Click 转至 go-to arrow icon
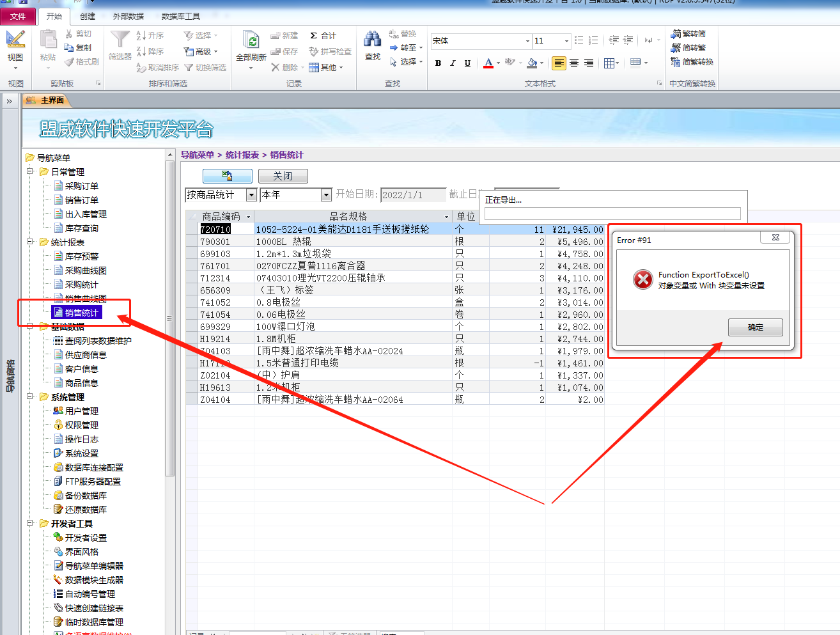The image size is (840, 635). 394,48
